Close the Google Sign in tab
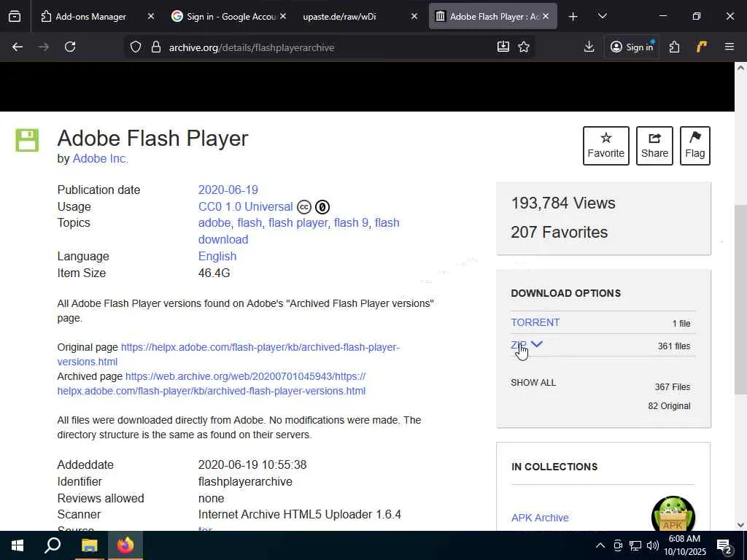Viewport: 747px width, 560px height. pyautogui.click(x=283, y=16)
